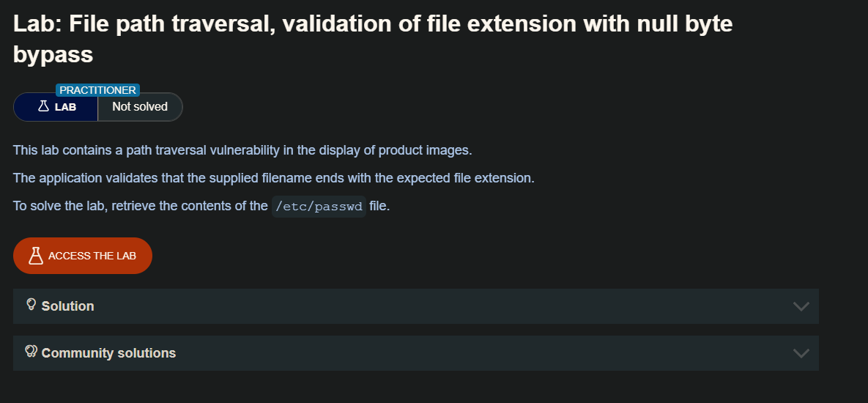
Task: Click the lightbulbs icon beside Community solutions
Action: (x=31, y=352)
